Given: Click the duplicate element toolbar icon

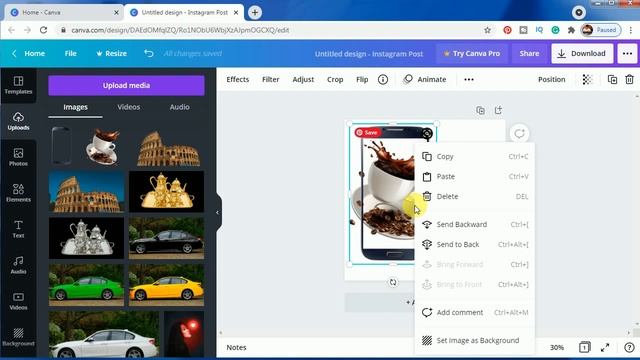Looking at the screenshot, I should tap(612, 80).
